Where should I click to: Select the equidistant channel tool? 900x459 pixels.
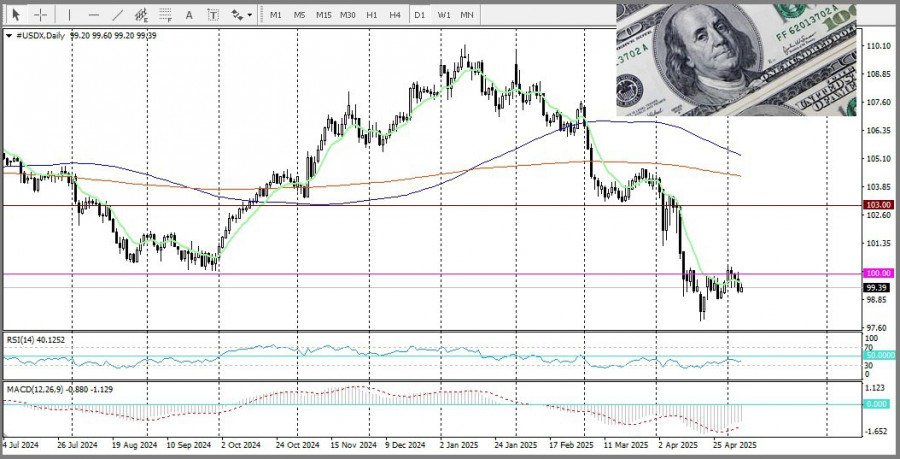141,15
